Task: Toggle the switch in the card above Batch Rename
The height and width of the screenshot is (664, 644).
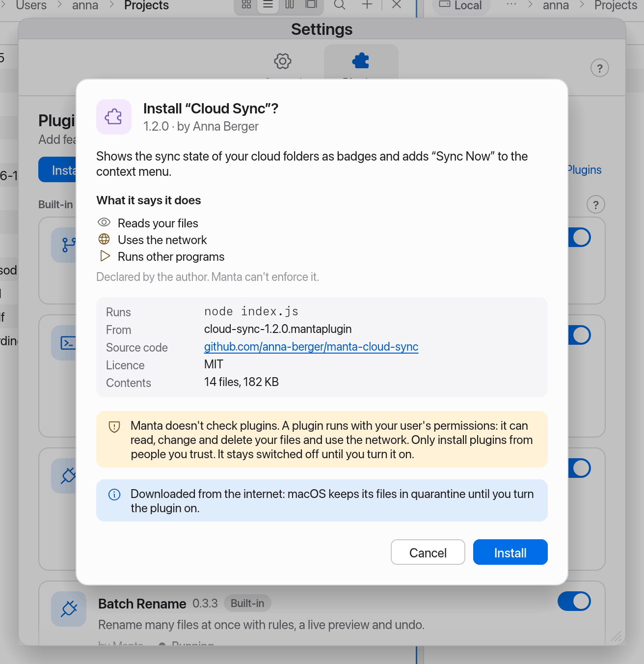Action: (x=579, y=468)
